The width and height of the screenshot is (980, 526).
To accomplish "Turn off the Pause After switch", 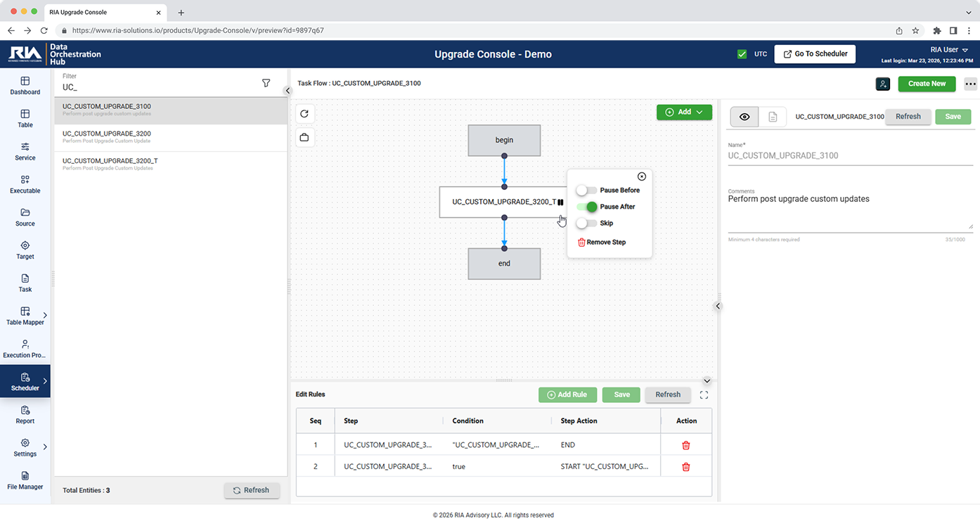I will coord(586,207).
